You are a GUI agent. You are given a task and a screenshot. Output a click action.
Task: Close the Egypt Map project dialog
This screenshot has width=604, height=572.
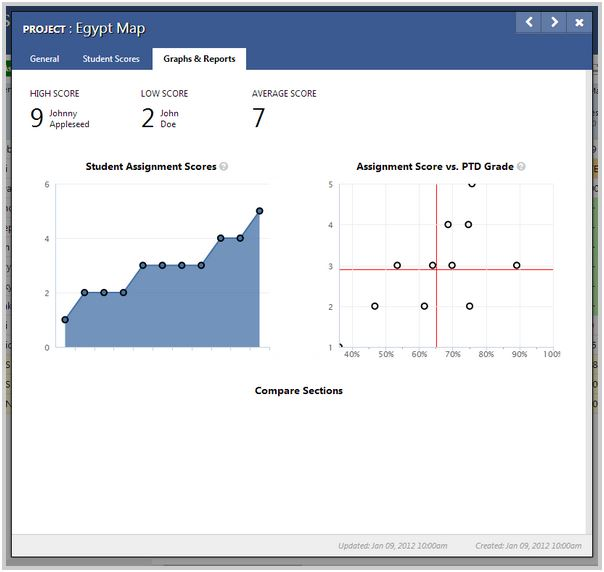(x=579, y=22)
